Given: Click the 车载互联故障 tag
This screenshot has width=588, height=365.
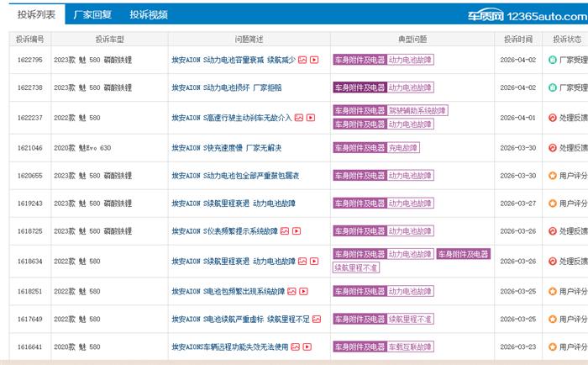Looking at the screenshot, I should (410, 346).
